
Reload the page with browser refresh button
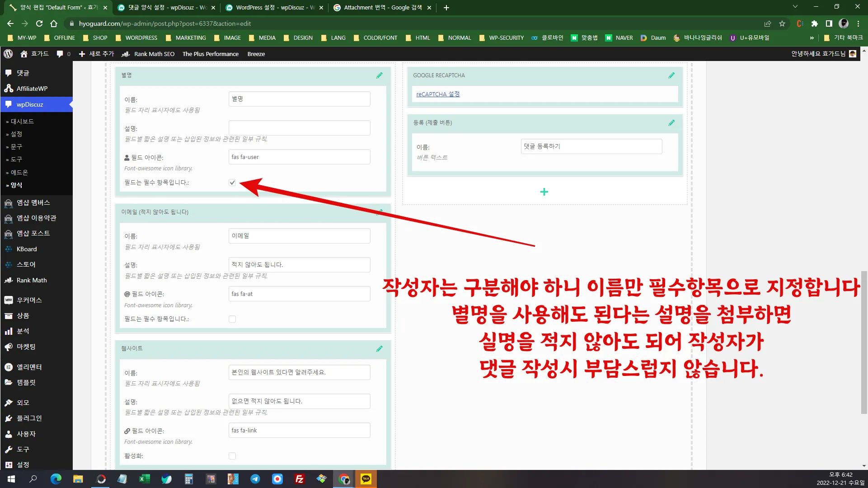[x=39, y=23]
